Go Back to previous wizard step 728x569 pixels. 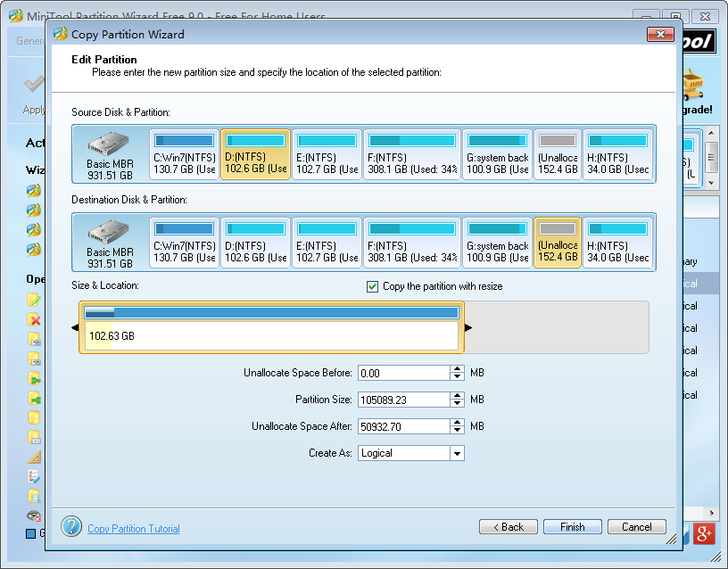(x=509, y=527)
